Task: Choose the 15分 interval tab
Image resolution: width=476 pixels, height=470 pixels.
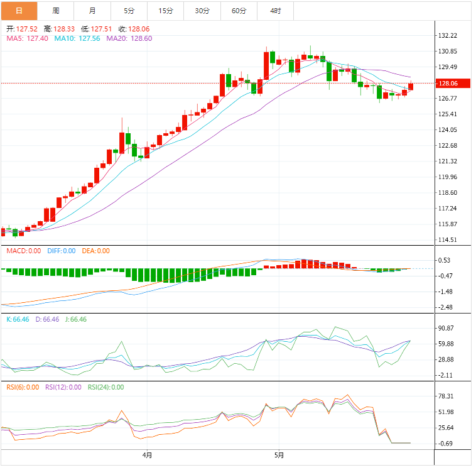Action: coord(165,11)
